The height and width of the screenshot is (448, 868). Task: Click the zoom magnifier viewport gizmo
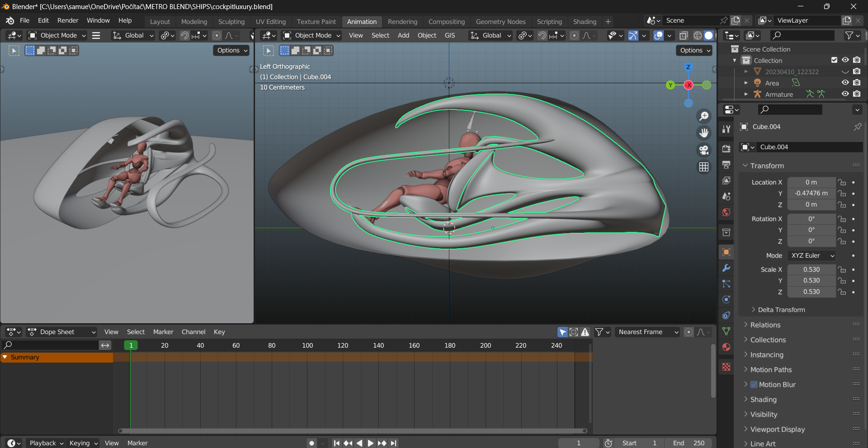coord(704,116)
